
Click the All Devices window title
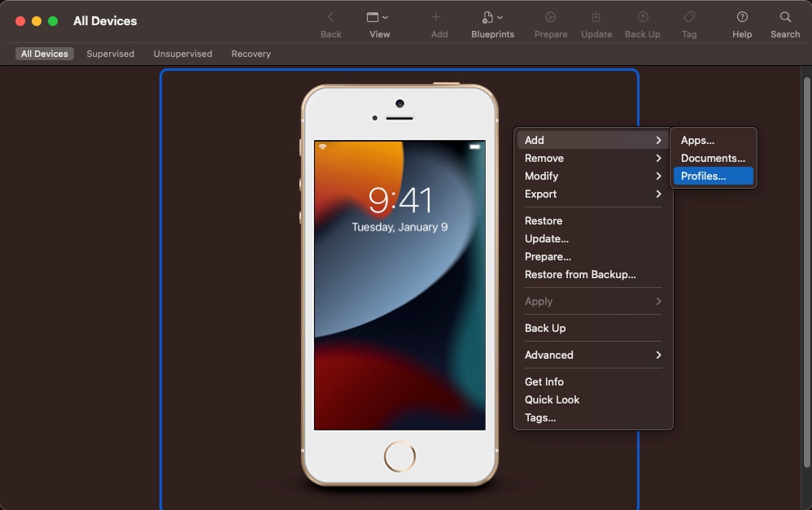click(105, 20)
